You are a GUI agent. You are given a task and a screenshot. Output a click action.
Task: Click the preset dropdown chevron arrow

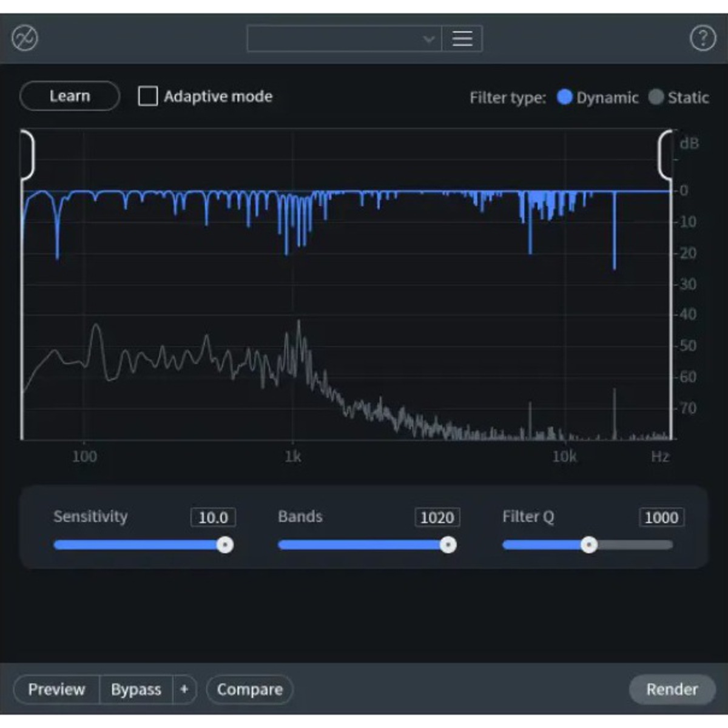click(429, 39)
